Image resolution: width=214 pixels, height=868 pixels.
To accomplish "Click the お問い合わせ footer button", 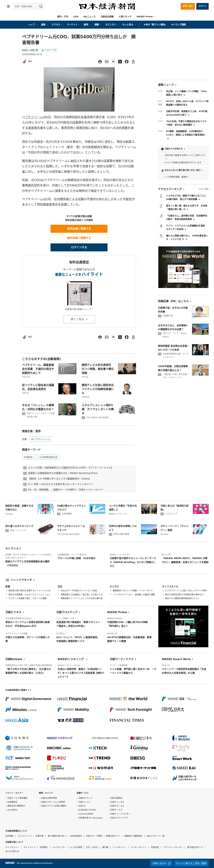I will click(x=161, y=863).
